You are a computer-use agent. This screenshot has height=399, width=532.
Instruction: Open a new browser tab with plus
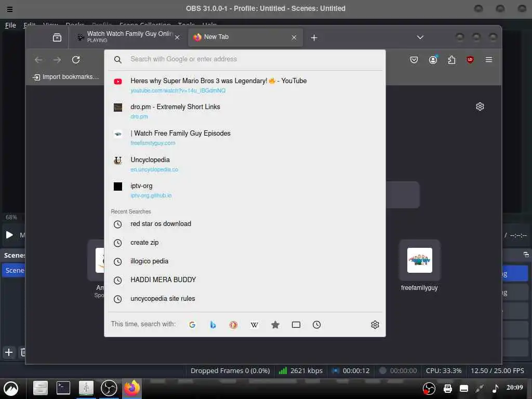(314, 37)
